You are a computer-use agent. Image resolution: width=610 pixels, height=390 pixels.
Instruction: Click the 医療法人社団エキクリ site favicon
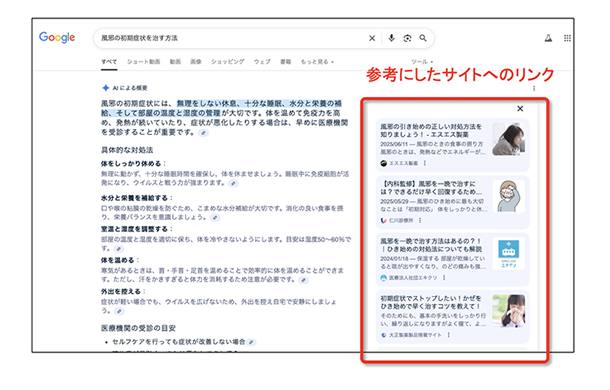tap(384, 278)
